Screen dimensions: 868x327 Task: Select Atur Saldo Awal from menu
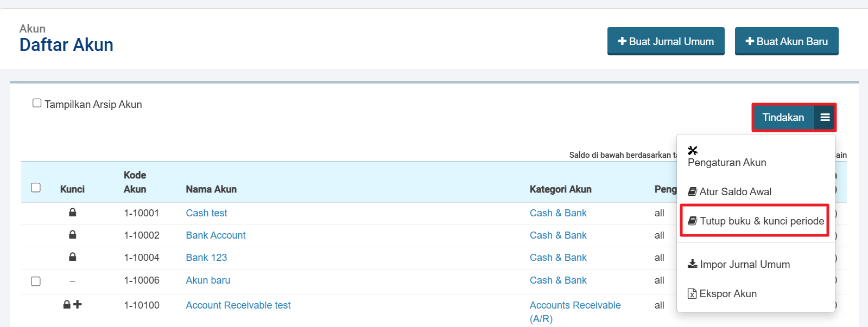click(735, 191)
